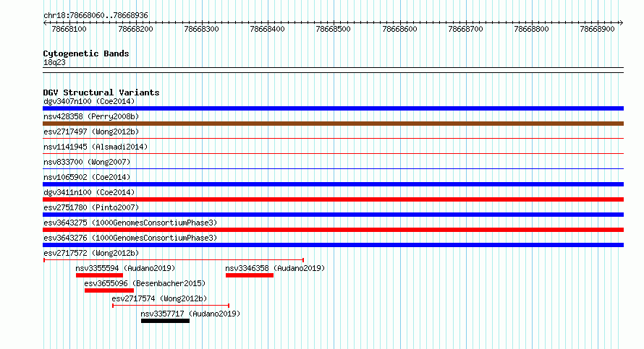Click the DGV Structural Variants track title
The image size is (644, 349).
click(x=101, y=92)
